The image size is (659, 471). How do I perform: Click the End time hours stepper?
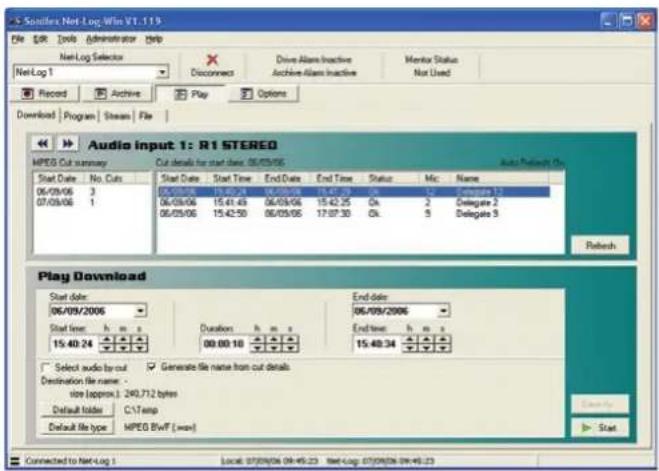(x=410, y=344)
